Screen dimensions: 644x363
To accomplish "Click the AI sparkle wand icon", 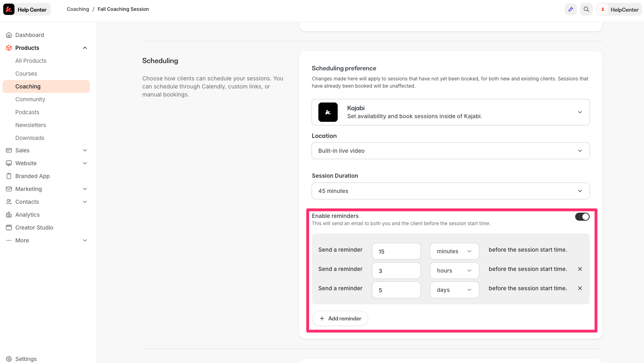I will [x=571, y=9].
